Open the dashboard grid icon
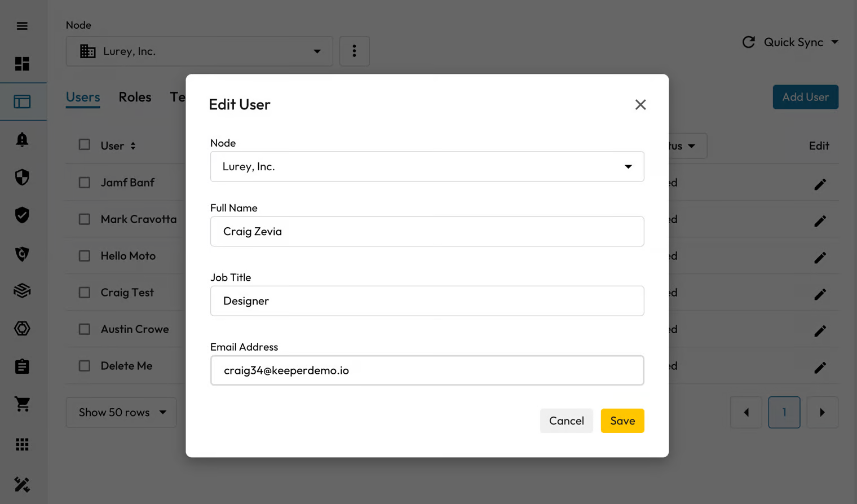This screenshot has width=857, height=504. tap(22, 64)
